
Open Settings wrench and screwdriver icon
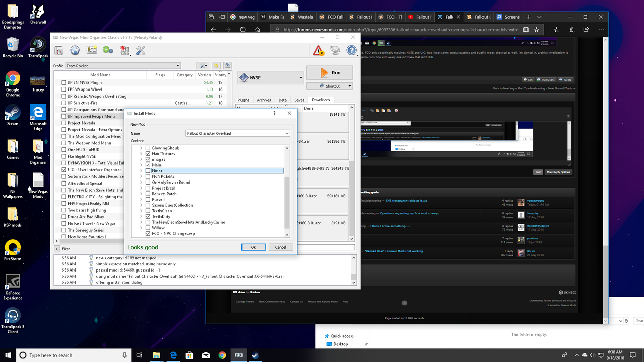[x=140, y=50]
